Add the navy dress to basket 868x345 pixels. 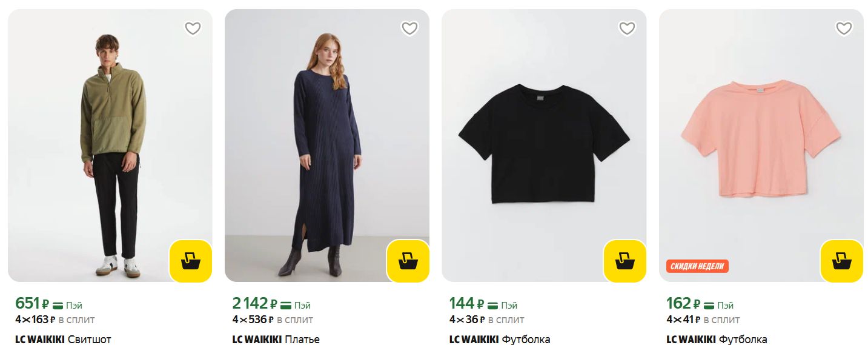point(408,261)
